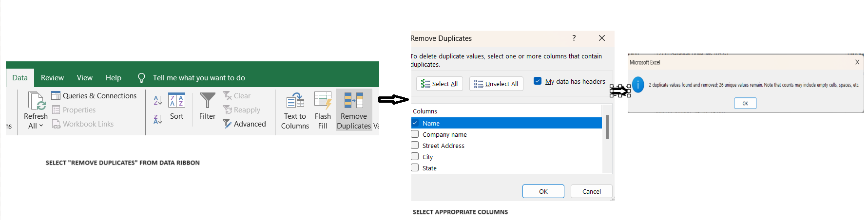The image size is (868, 220).
Task: Click the Flash Fill icon
Action: point(323,101)
